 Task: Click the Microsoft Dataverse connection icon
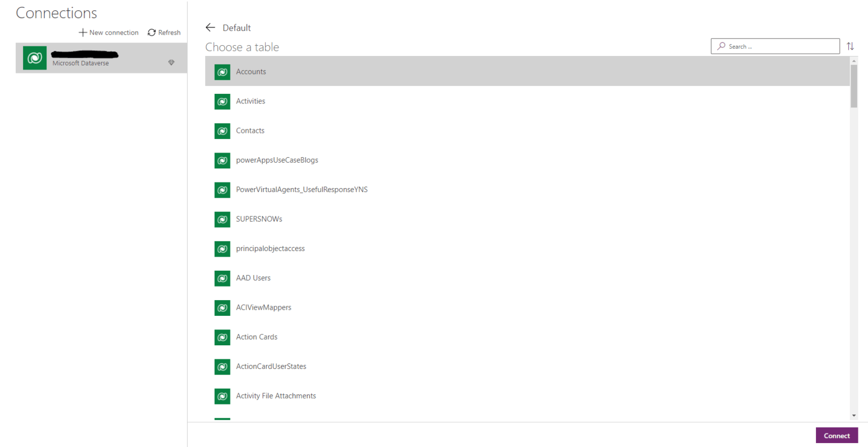point(34,58)
